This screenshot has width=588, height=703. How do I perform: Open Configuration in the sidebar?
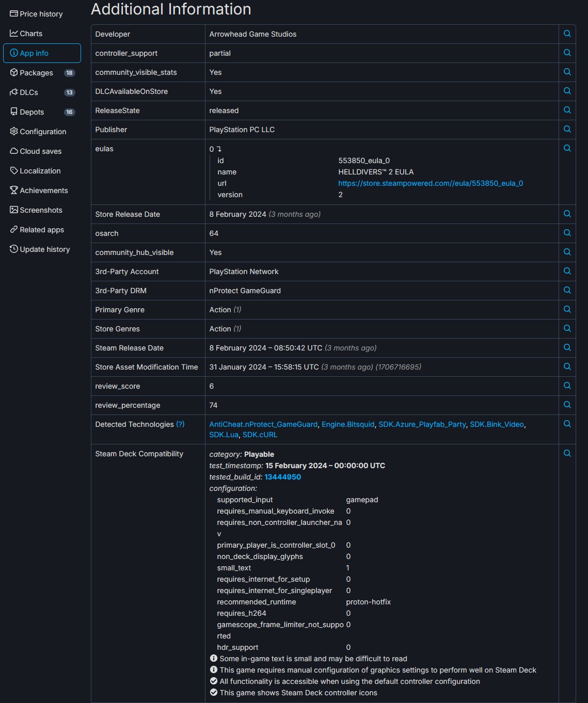(42, 132)
